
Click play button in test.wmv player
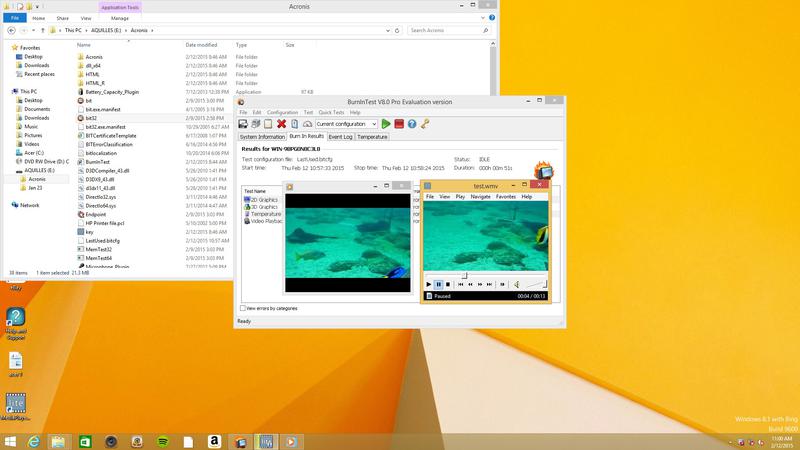[429, 284]
